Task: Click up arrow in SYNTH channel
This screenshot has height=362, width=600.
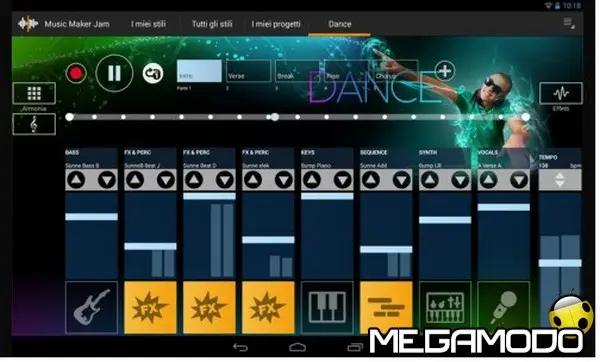Action: [x=430, y=179]
